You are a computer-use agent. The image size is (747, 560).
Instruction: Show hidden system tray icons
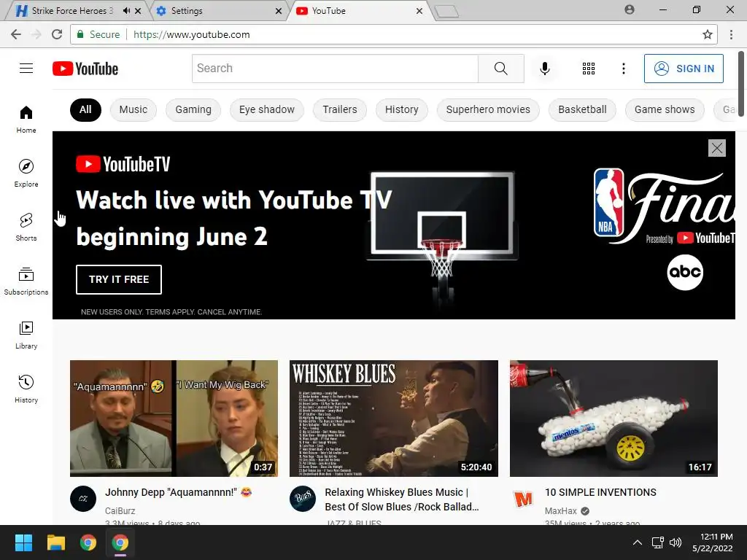pyautogui.click(x=637, y=542)
